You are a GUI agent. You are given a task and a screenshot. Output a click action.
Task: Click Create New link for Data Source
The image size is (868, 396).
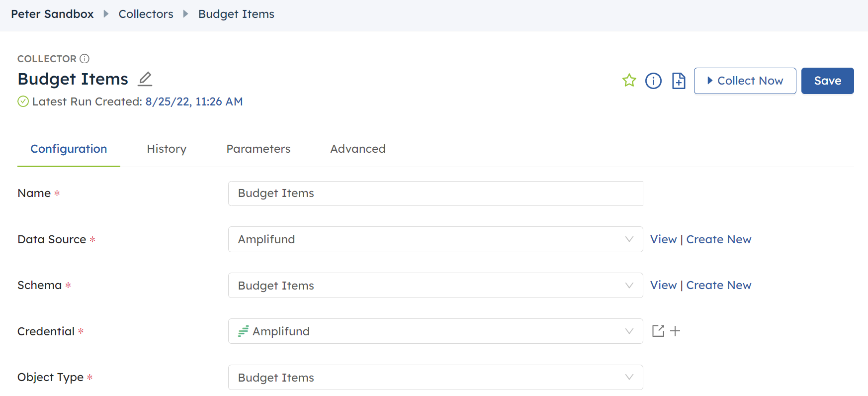coord(718,240)
